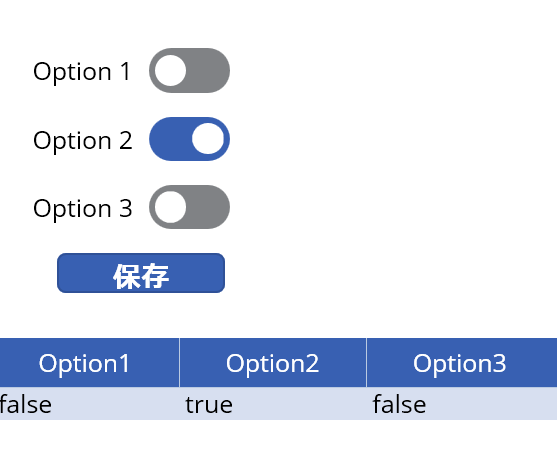Image resolution: width=557 pixels, height=454 pixels.
Task: Click the false cell under Option1
Action: point(89,404)
